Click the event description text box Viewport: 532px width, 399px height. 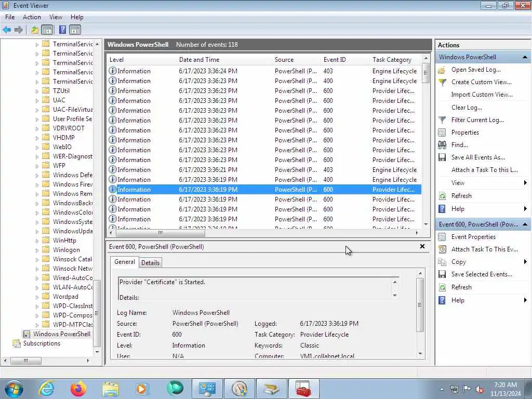(258, 289)
